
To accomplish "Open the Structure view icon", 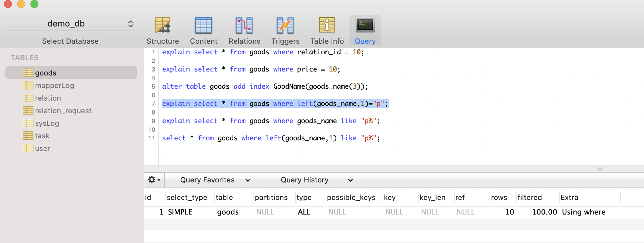I will (162, 25).
